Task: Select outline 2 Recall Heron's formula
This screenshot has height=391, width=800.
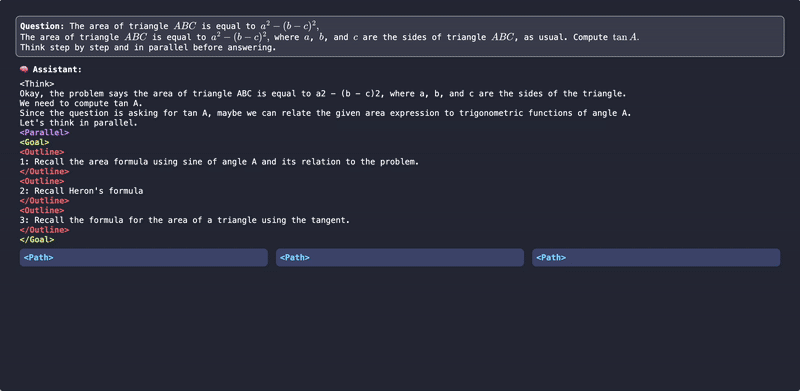Action: pos(82,191)
